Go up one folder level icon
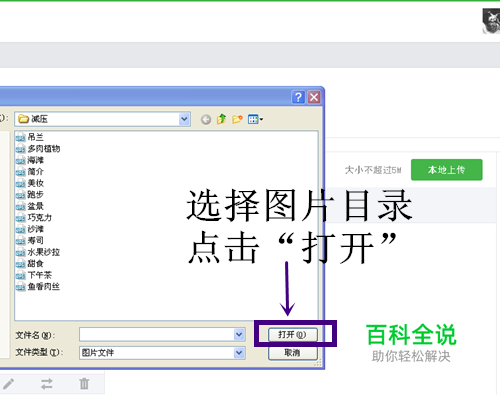Viewport: 500px width, 395px height. point(221,119)
